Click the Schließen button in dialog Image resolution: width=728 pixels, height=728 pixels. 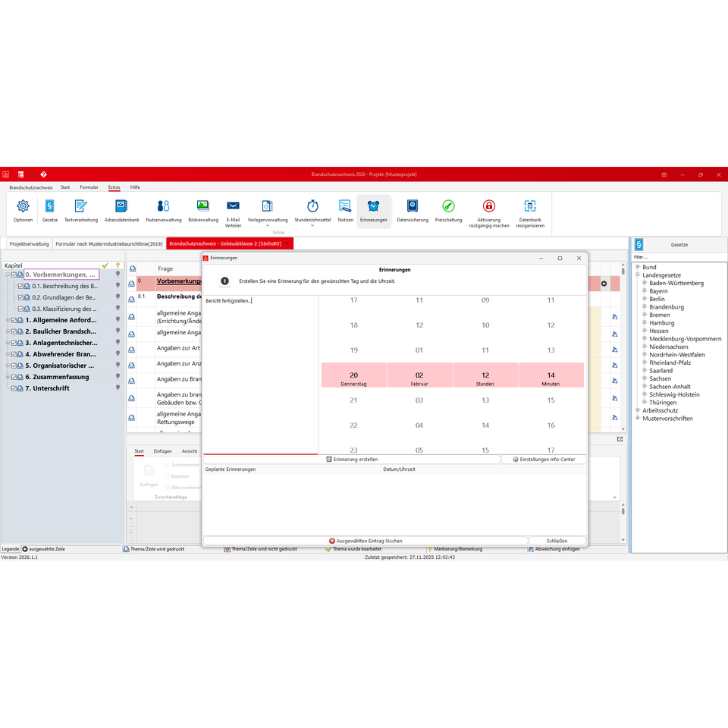pyautogui.click(x=557, y=541)
